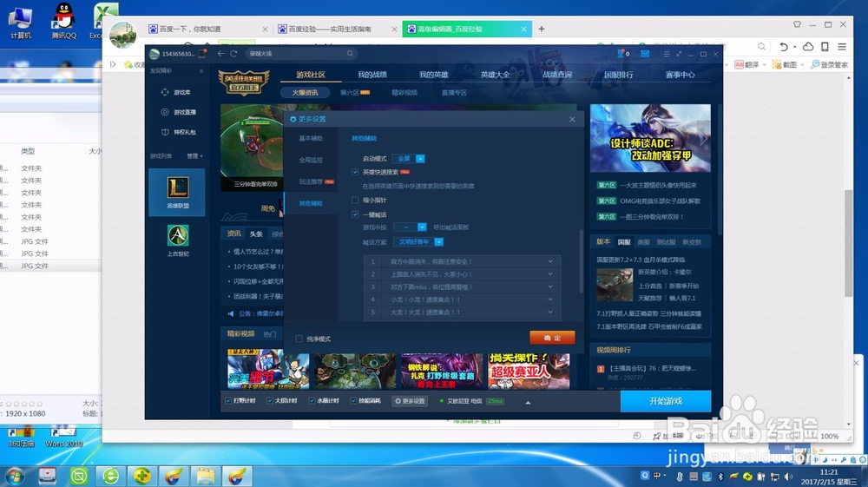Viewport: 868px width, 487px height.
Task: Open 上古世纪 in the game list sidebar
Action: click(178, 240)
